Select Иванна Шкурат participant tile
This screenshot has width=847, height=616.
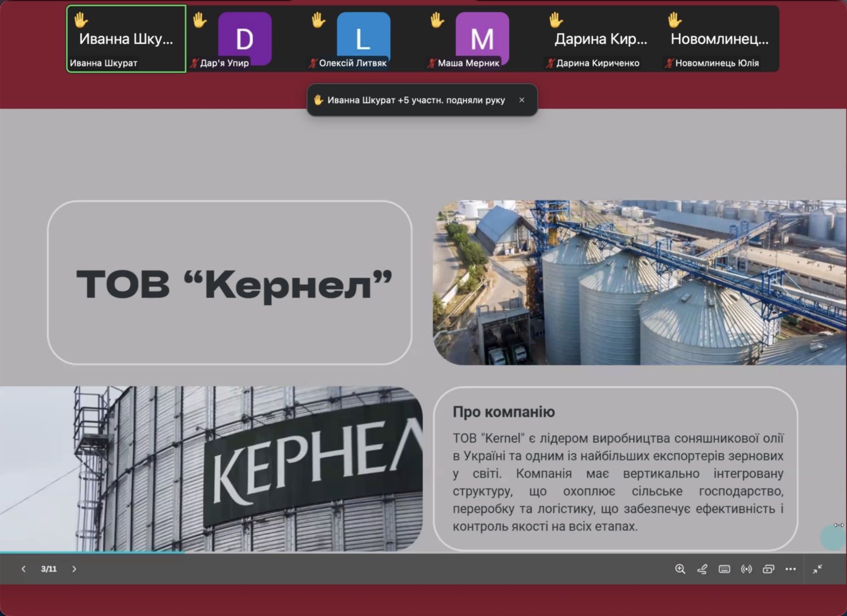126,39
